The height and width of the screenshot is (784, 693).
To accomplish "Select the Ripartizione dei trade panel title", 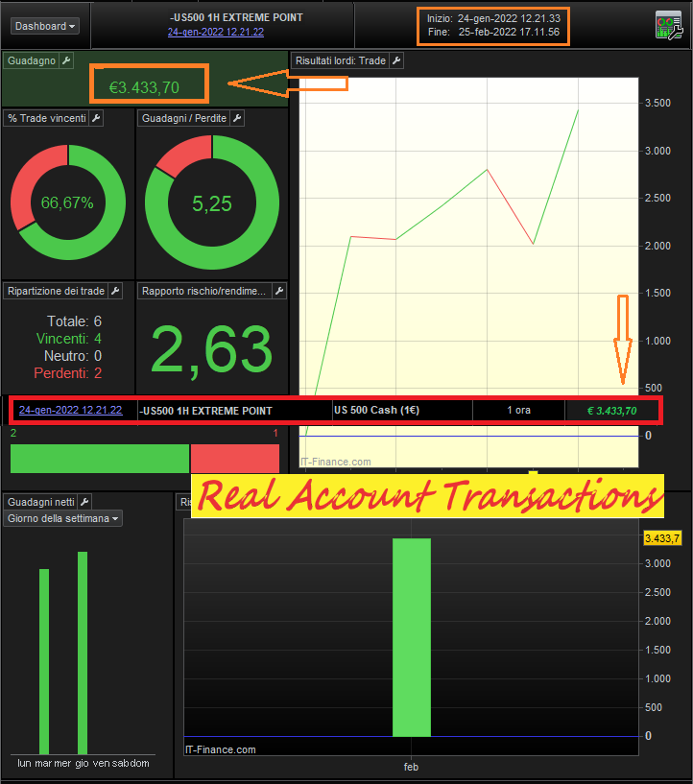I will click(x=56, y=291).
